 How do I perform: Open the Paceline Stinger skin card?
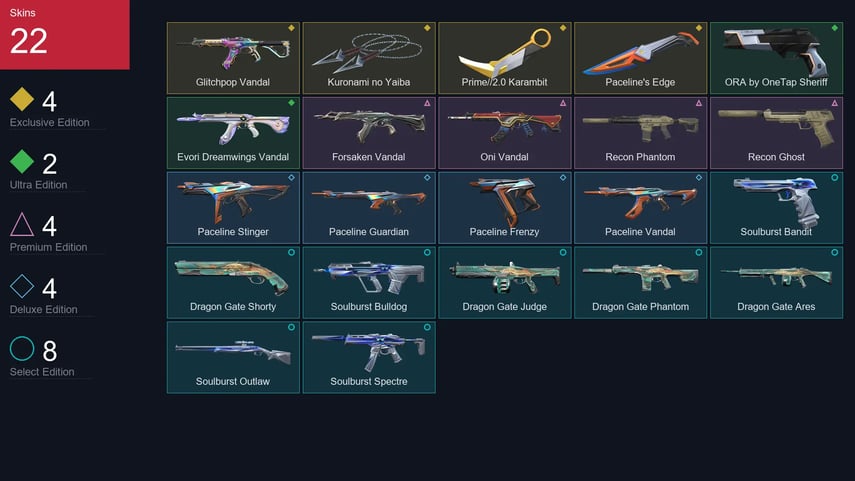tap(233, 207)
